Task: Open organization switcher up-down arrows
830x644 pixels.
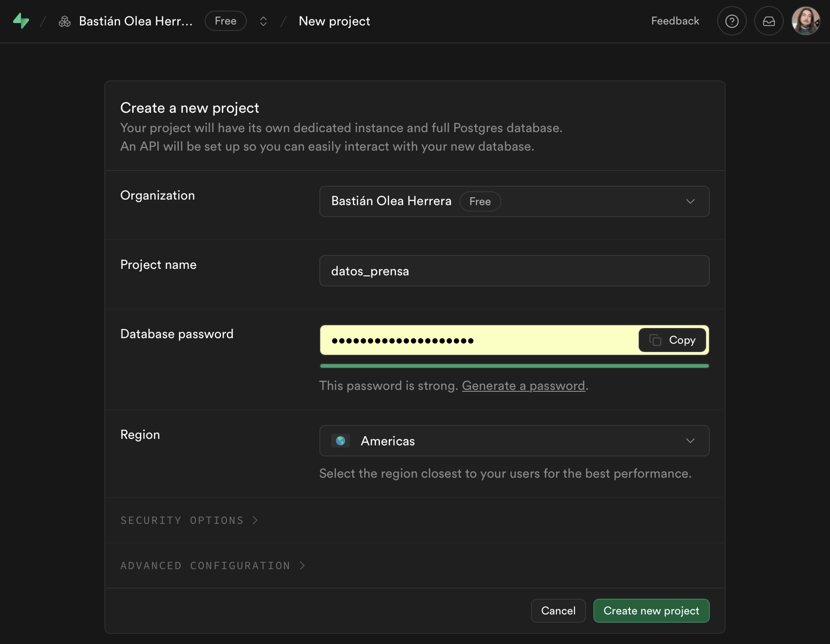Action: pyautogui.click(x=263, y=21)
